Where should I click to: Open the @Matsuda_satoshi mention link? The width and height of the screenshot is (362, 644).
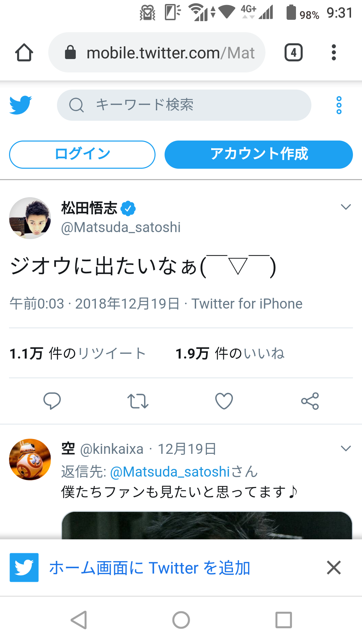pyautogui.click(x=170, y=472)
